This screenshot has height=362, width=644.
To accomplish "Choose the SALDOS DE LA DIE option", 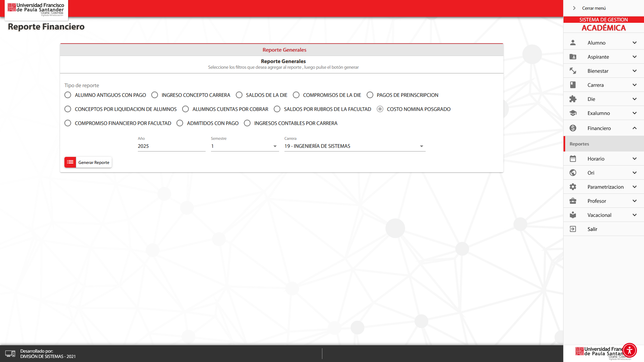I will [x=239, y=95].
